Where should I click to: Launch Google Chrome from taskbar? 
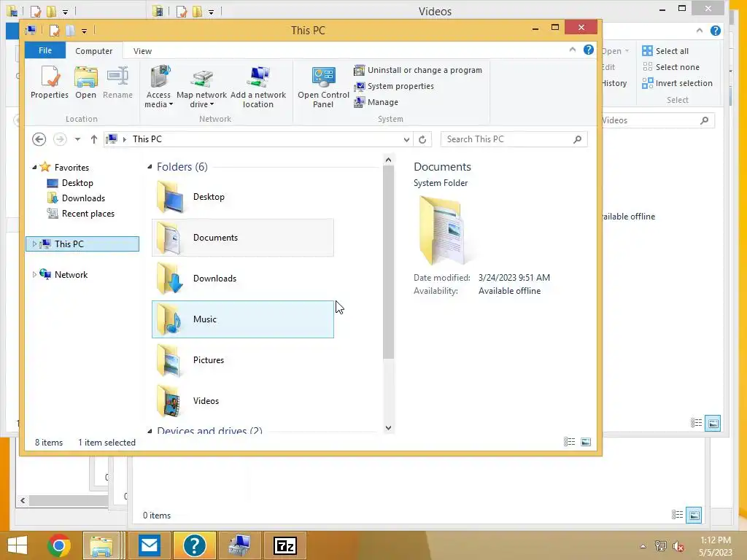[59, 545]
